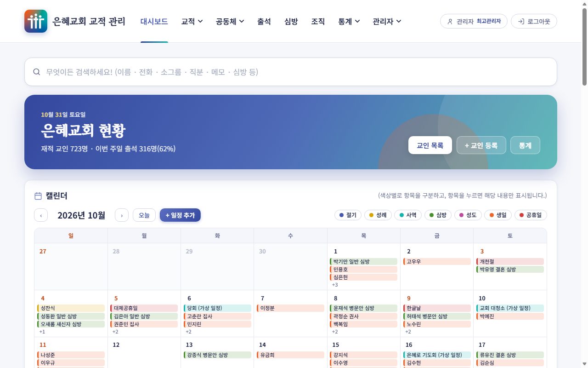Click the search magnifier icon
The image size is (588, 368).
(37, 72)
